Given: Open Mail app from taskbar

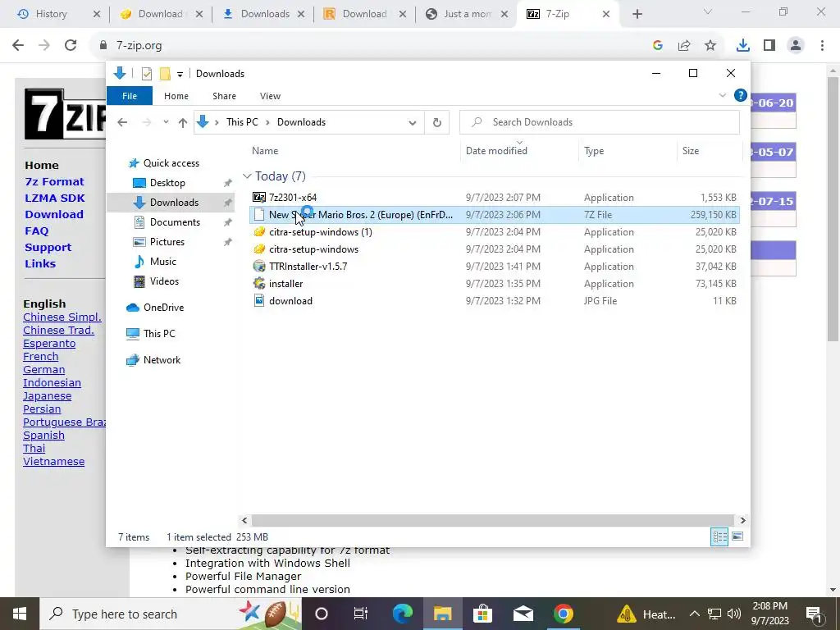Looking at the screenshot, I should [x=523, y=614].
